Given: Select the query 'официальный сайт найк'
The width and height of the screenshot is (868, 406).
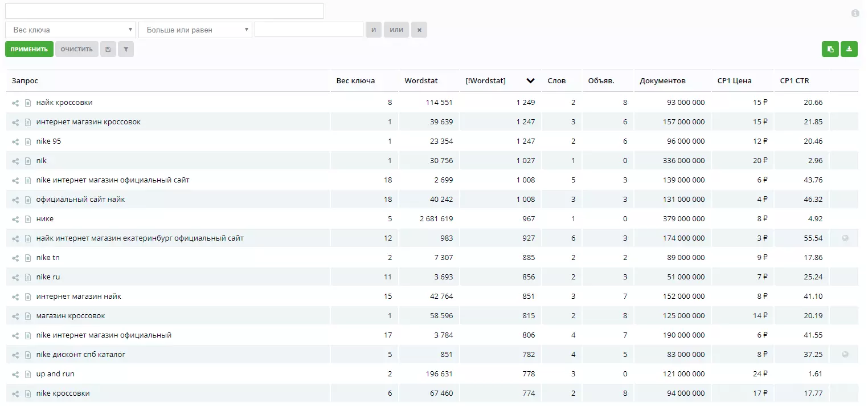Looking at the screenshot, I should coord(80,200).
